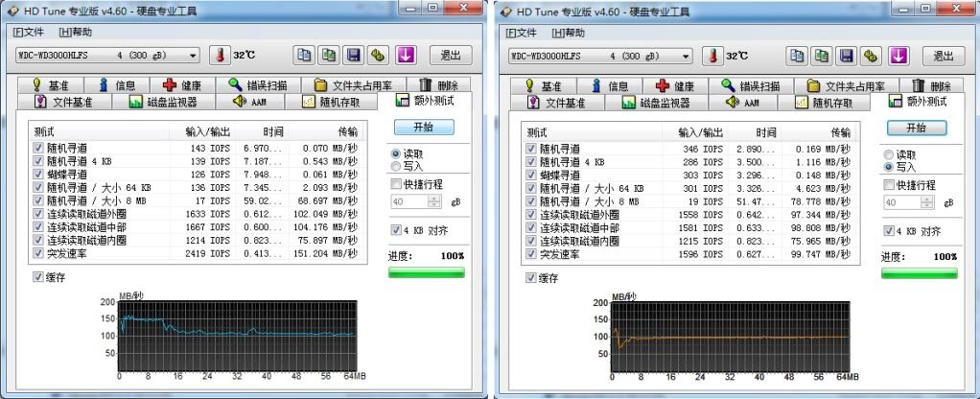The image size is (980, 399).
Task: Click the options (tools) icon in right window
Action: [x=872, y=56]
